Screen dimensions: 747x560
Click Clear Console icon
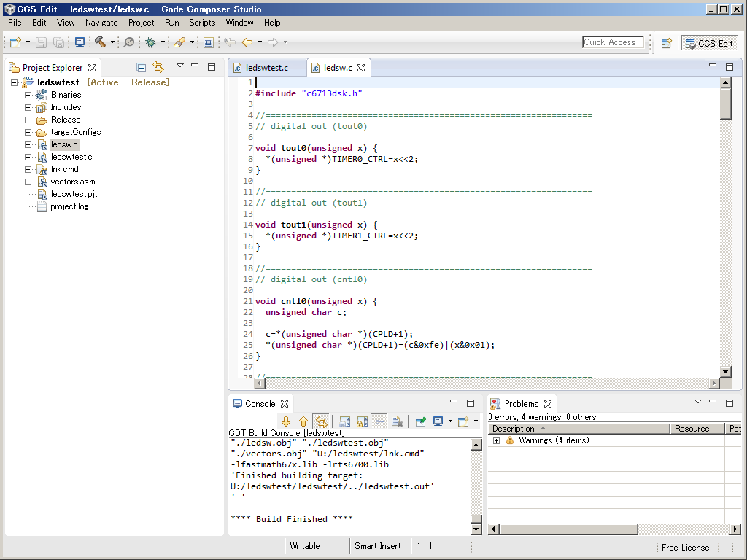398,421
